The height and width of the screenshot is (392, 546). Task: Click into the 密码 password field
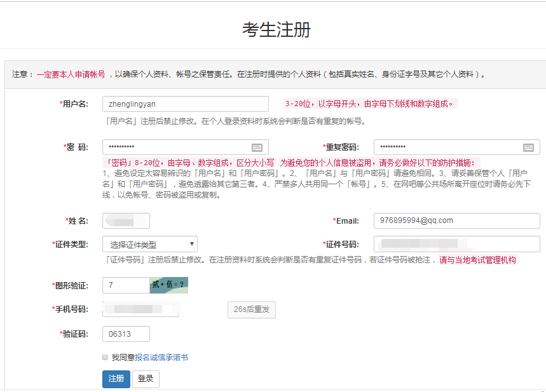click(x=178, y=147)
